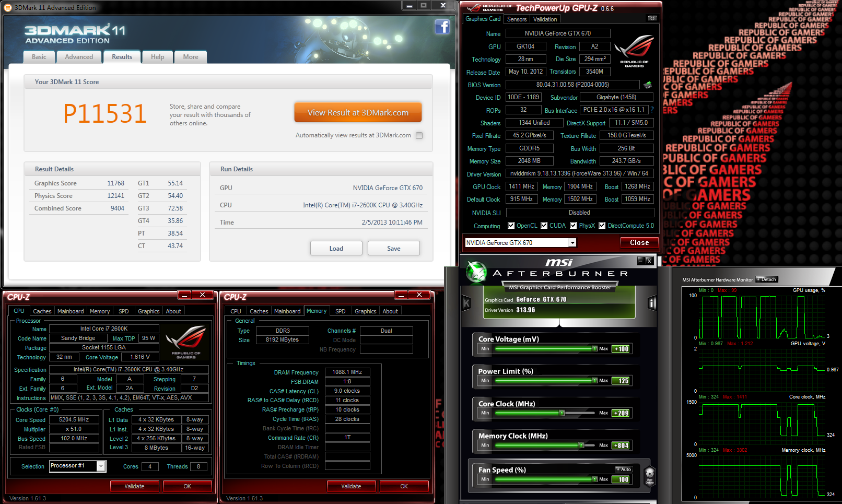Click Validate in left CPU-Z window
Image resolution: width=842 pixels, height=504 pixels.
(134, 486)
